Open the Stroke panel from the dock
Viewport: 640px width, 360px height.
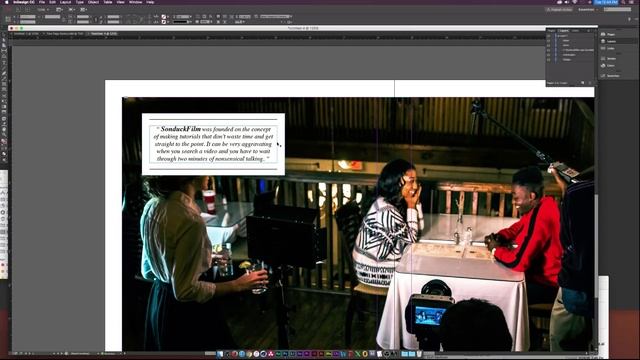611,58
